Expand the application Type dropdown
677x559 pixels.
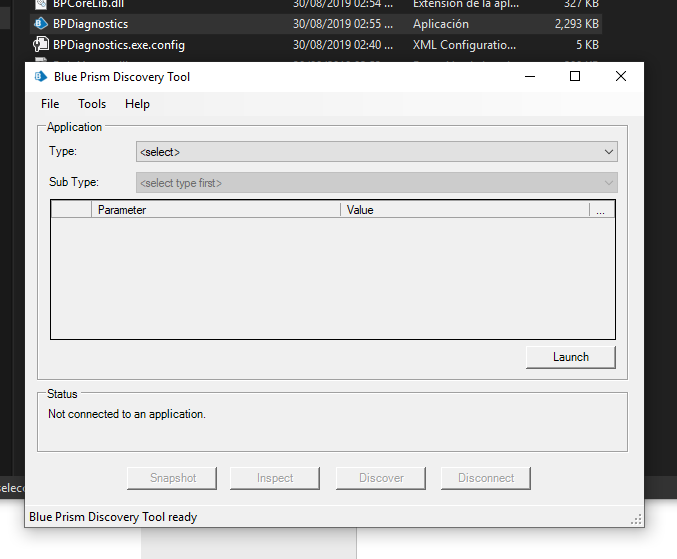[376, 152]
